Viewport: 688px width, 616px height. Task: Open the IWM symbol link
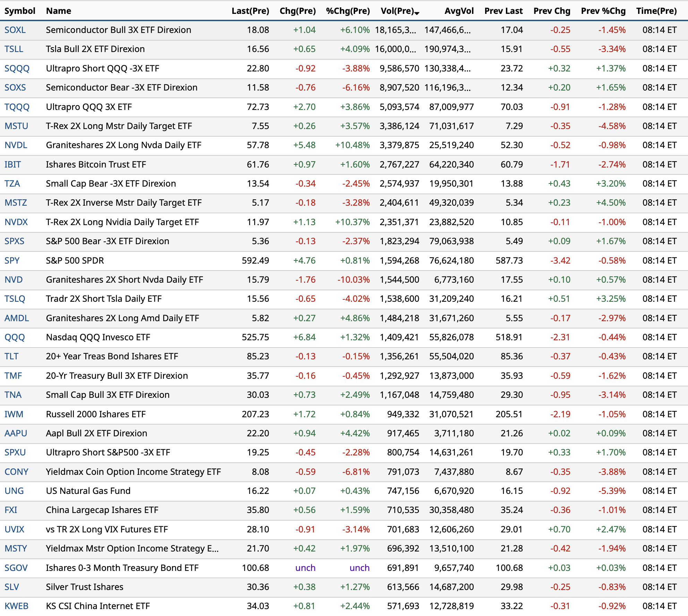point(14,414)
